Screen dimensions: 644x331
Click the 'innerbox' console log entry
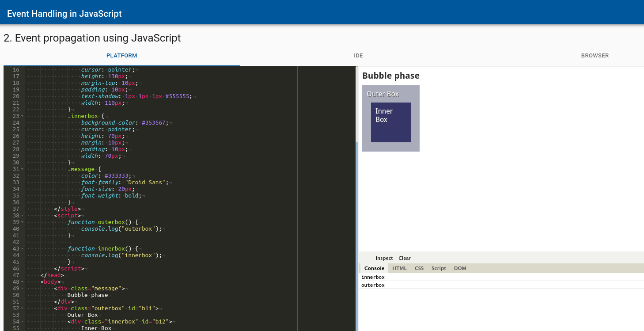[373, 278]
